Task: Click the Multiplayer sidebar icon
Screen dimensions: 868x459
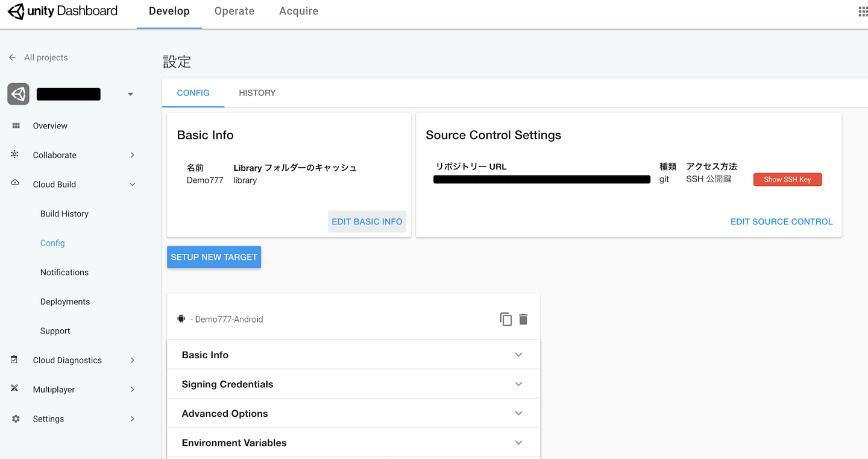Action: tap(14, 389)
